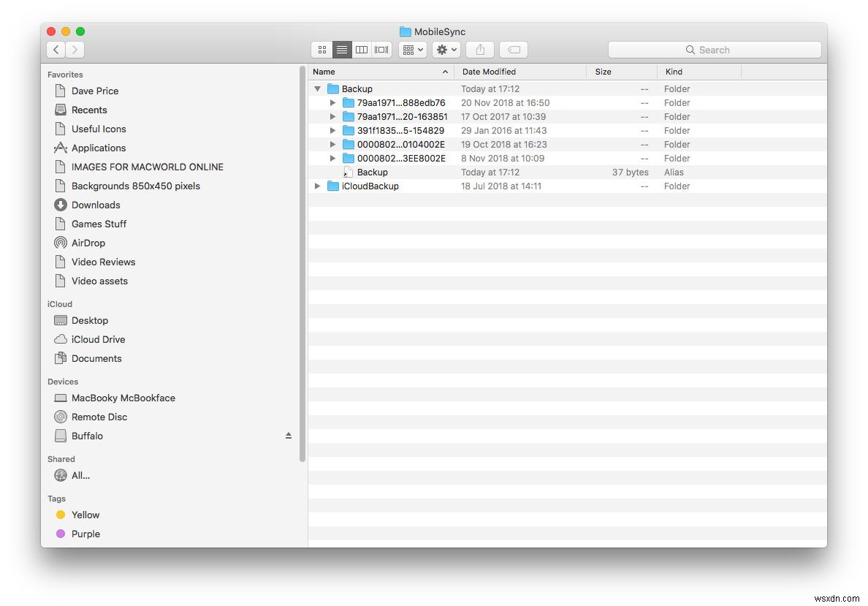Open AirDrop from the sidebar
This screenshot has width=868, height=606.
(x=88, y=243)
